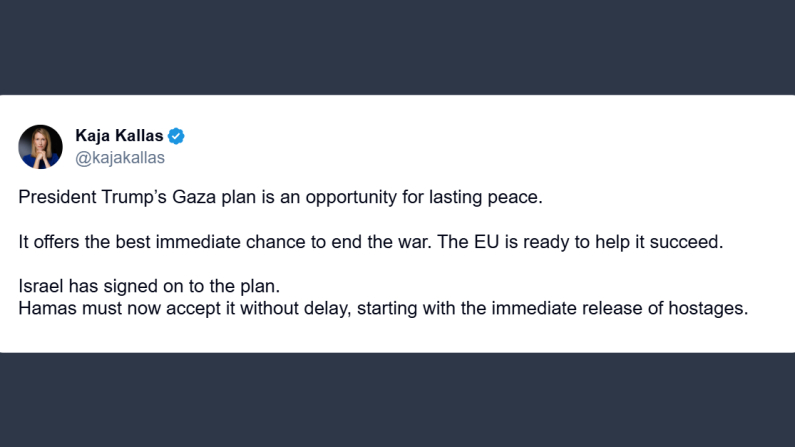Image resolution: width=795 pixels, height=447 pixels.
Task: Click the blue verified checkmark badge
Action: click(176, 136)
